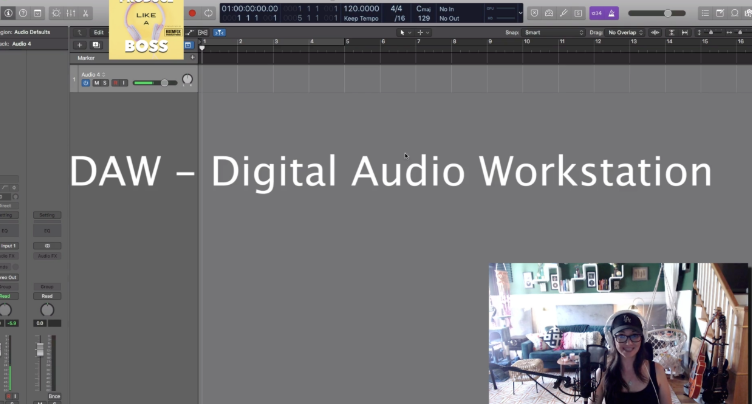Toggle Cycle mode button
Screen dimensions: 752x404
pyautogui.click(x=208, y=13)
